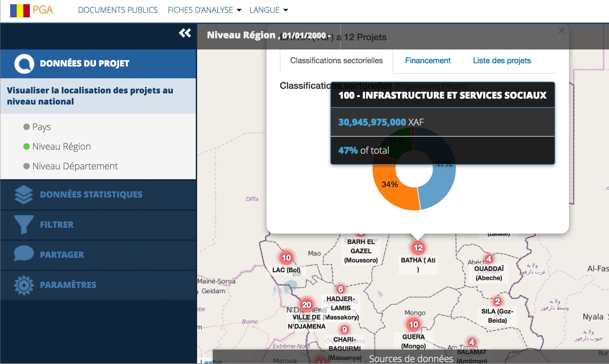Collapse the sidebar with the double chevron
The image size is (609, 364).
pyautogui.click(x=185, y=33)
